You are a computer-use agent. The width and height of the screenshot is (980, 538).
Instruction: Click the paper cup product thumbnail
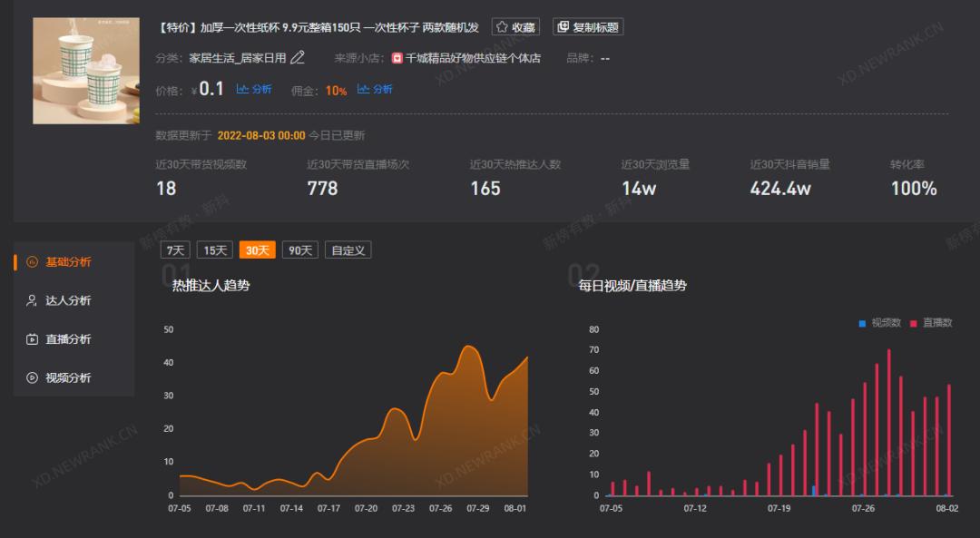click(x=86, y=71)
